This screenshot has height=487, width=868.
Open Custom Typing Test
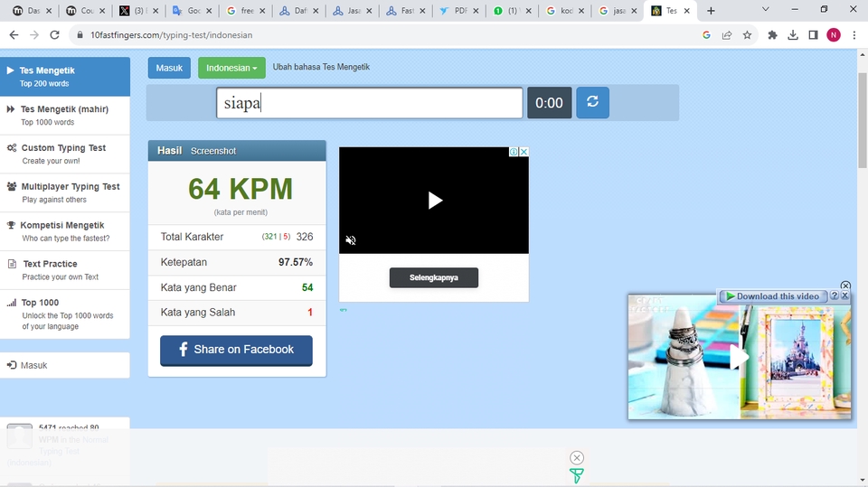65,154
